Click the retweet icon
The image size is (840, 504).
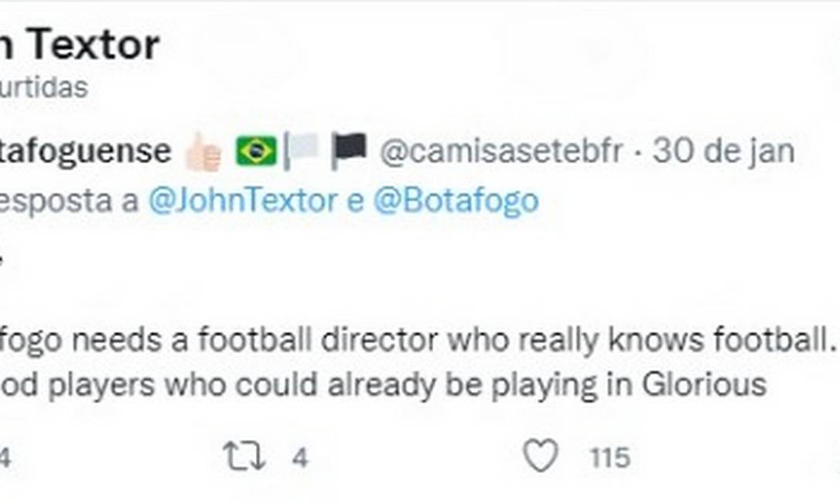click(x=244, y=458)
